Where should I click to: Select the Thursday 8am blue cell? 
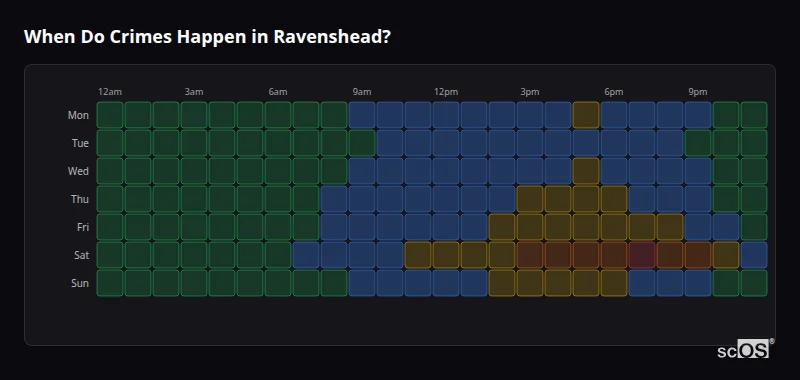pyautogui.click(x=334, y=199)
